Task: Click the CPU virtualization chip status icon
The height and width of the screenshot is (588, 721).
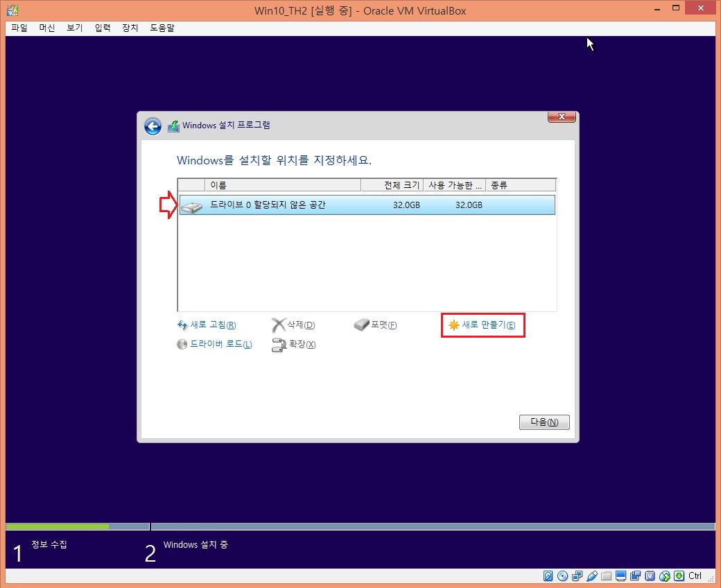Action: pos(650,576)
